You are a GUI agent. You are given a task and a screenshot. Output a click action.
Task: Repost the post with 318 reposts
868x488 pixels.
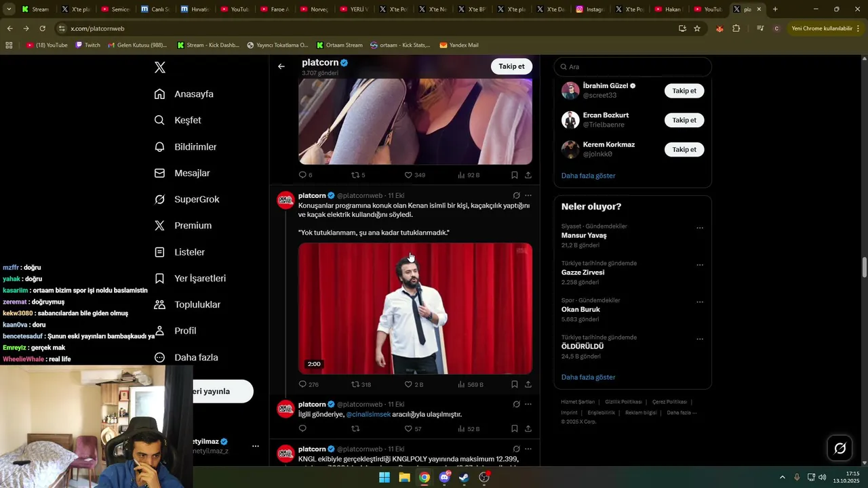tap(361, 384)
